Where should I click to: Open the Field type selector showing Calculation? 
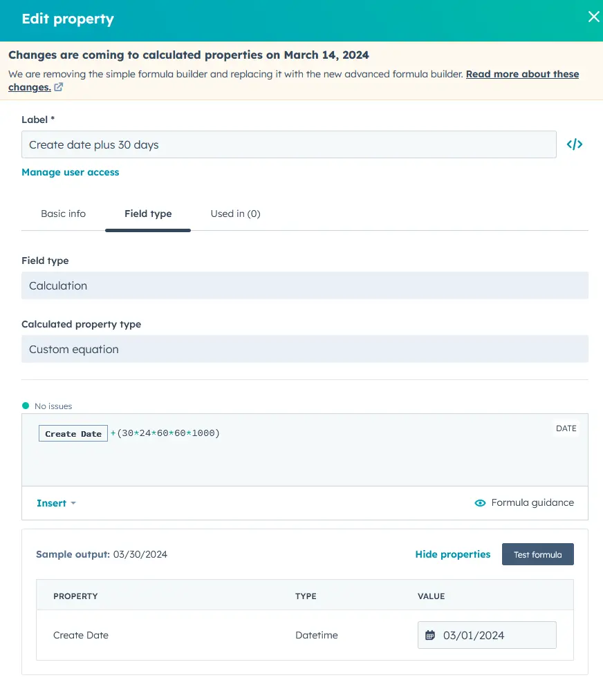305,285
